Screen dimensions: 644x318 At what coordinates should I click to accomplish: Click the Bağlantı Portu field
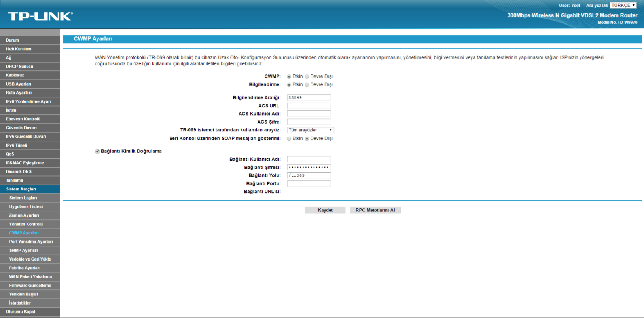coord(309,183)
